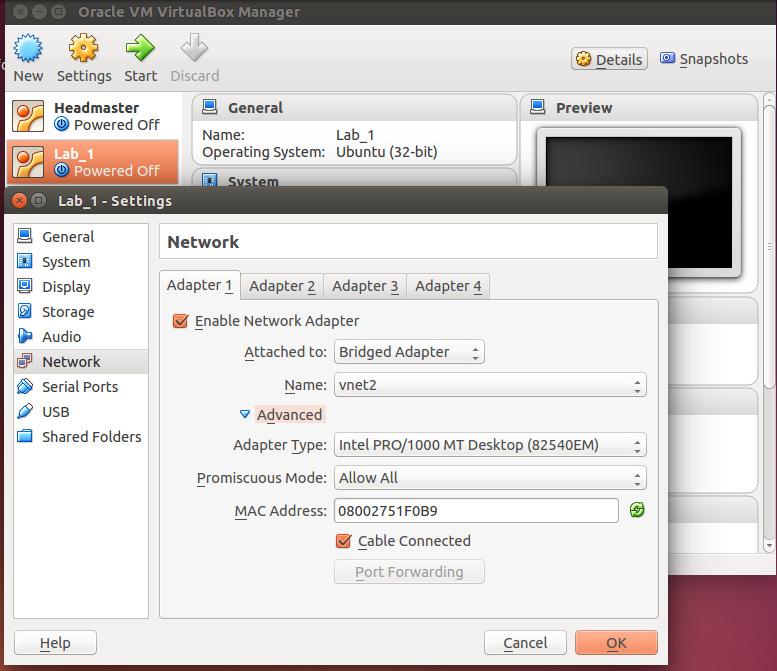Select the Headmaster VM icon
Screen dimensions: 777x671
pos(28,116)
